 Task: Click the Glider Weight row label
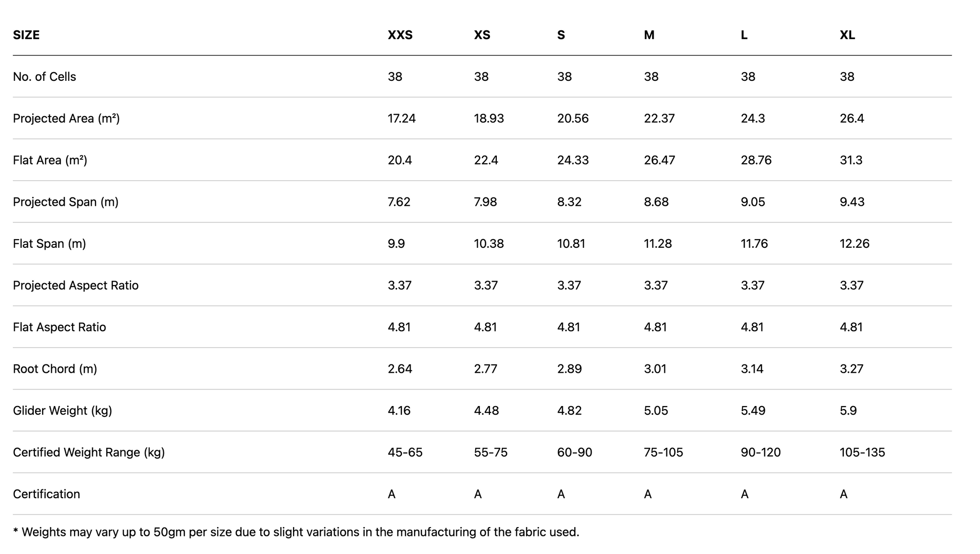click(62, 410)
